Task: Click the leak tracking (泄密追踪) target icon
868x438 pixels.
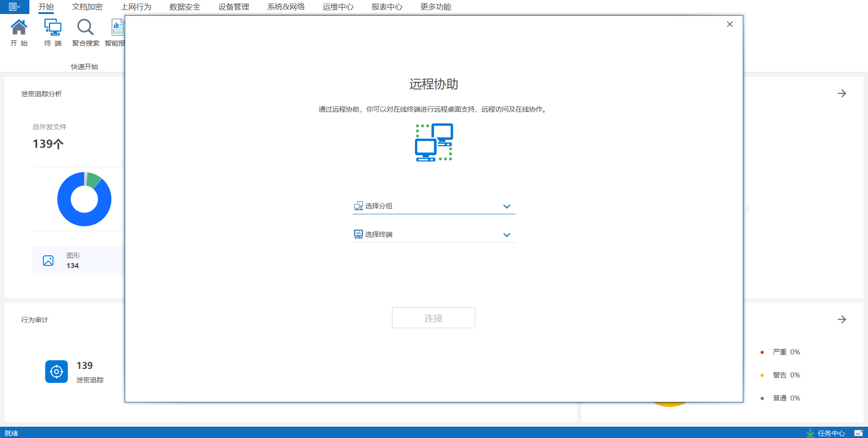Action: (x=57, y=372)
